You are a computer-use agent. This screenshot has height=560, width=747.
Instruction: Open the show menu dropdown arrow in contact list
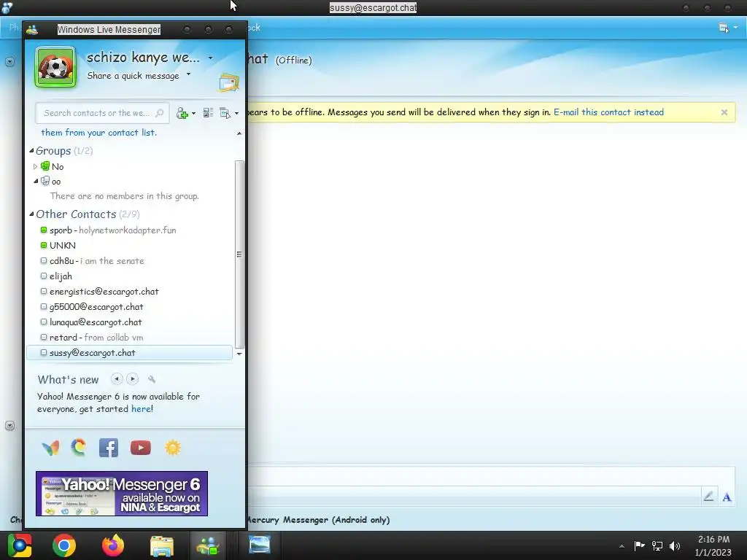pyautogui.click(x=237, y=113)
